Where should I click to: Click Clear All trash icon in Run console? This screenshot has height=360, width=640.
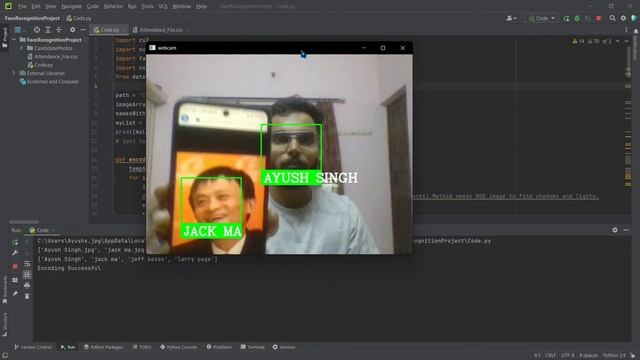[27, 296]
